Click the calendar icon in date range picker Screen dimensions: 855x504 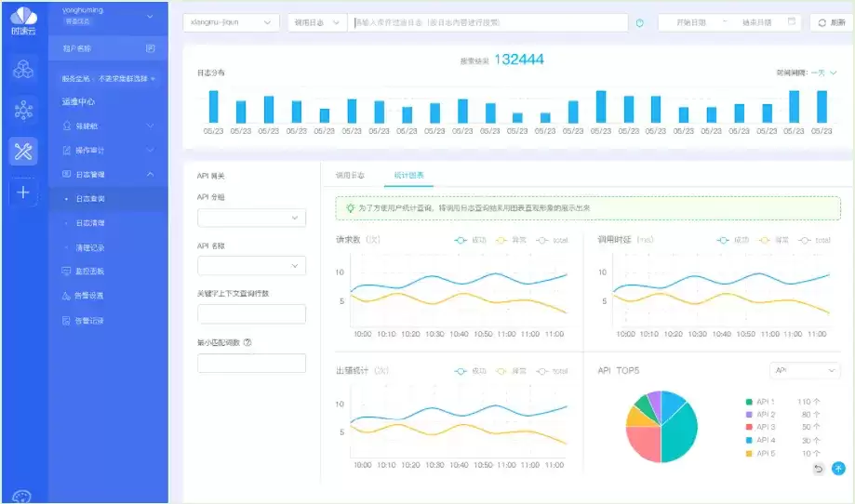pos(792,21)
